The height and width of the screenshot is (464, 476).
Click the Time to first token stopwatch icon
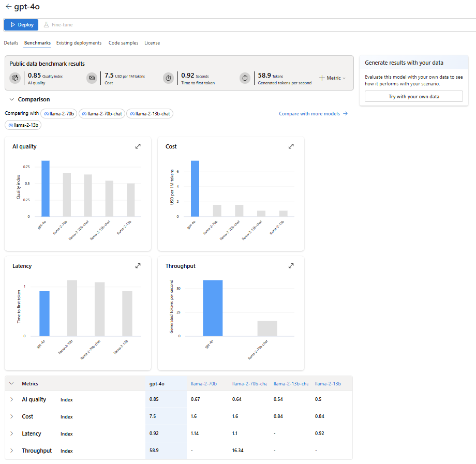[x=168, y=78]
